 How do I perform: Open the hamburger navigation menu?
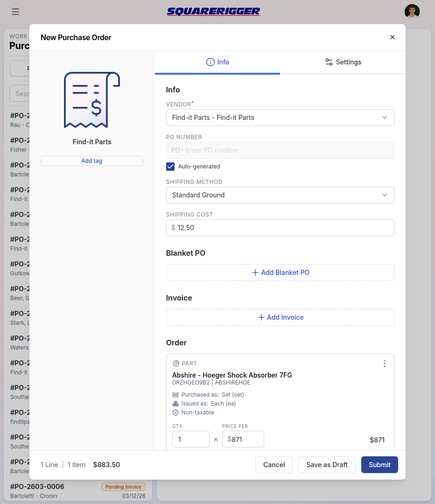pyautogui.click(x=15, y=12)
